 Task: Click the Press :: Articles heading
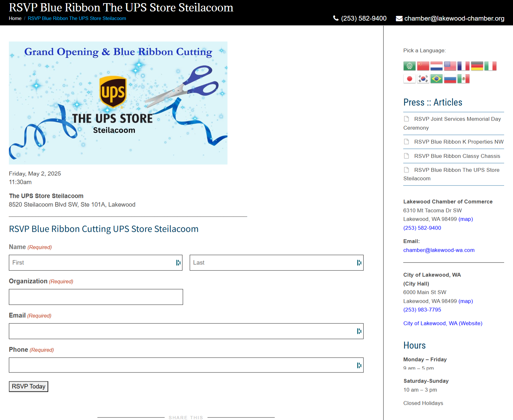(433, 102)
